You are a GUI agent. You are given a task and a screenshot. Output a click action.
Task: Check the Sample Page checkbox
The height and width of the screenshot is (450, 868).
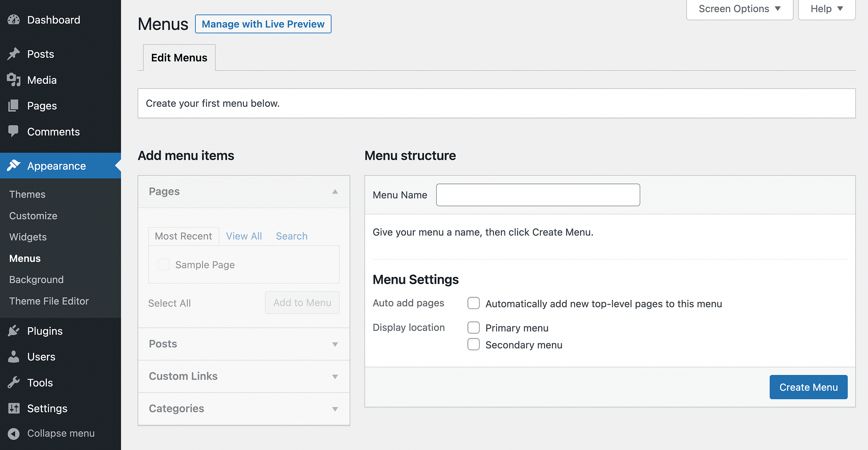[164, 264]
